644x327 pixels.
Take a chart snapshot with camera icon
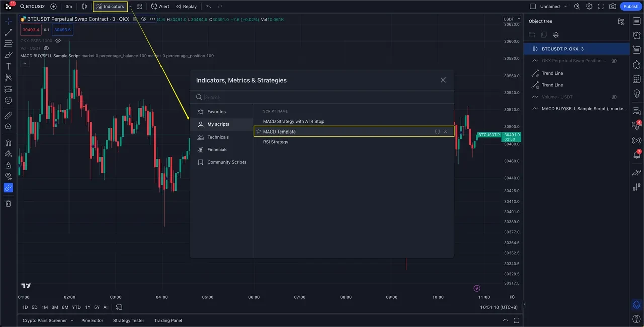pos(612,7)
